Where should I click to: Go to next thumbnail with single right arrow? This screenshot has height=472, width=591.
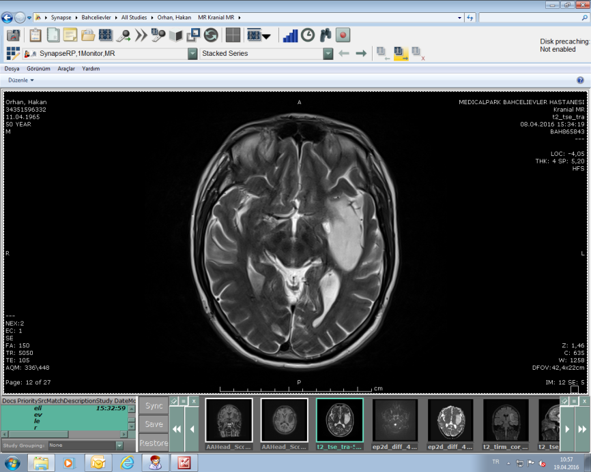click(x=567, y=429)
